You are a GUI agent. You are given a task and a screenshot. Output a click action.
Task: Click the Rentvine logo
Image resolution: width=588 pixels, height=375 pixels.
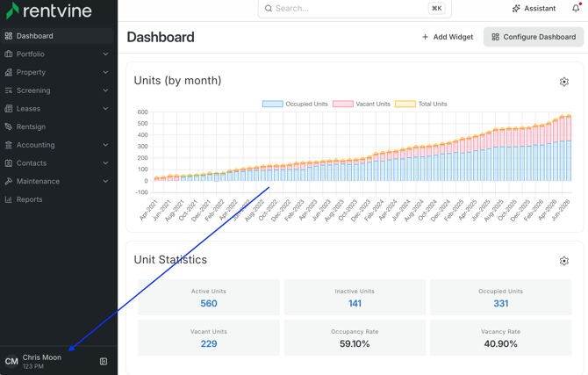click(49, 11)
